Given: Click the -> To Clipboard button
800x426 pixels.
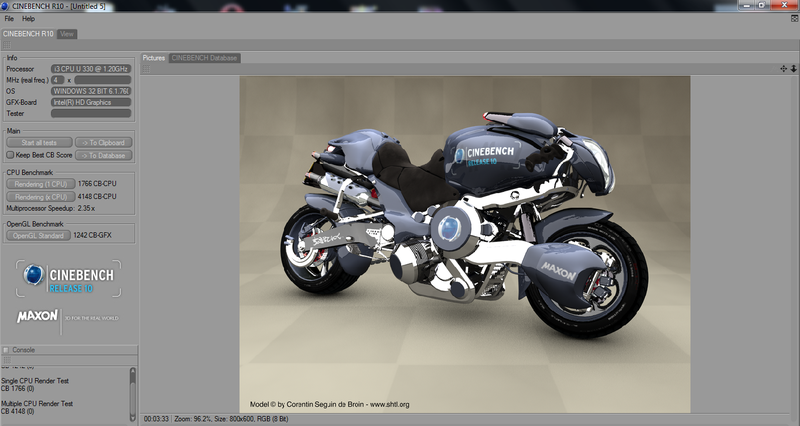Looking at the screenshot, I should [104, 142].
